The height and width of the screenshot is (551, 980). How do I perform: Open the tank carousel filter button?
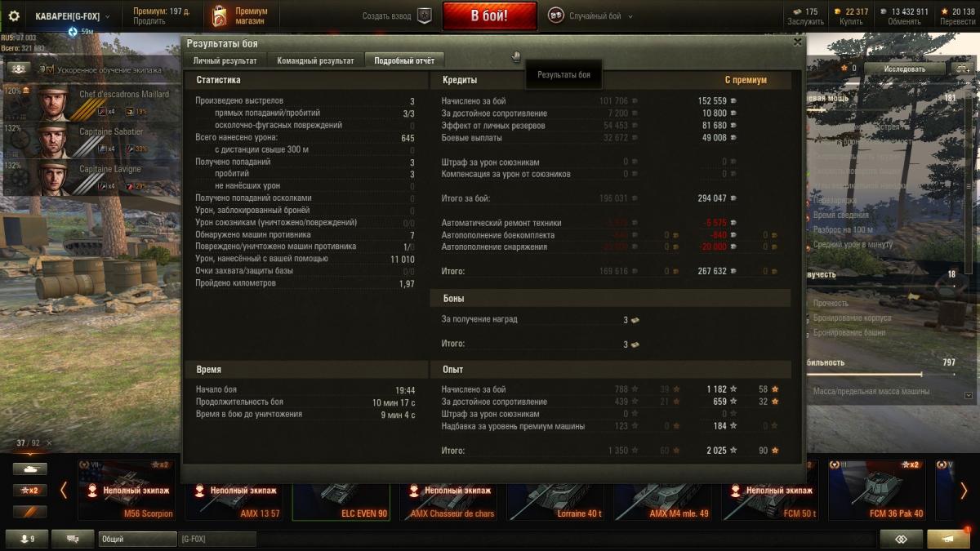[x=29, y=469]
